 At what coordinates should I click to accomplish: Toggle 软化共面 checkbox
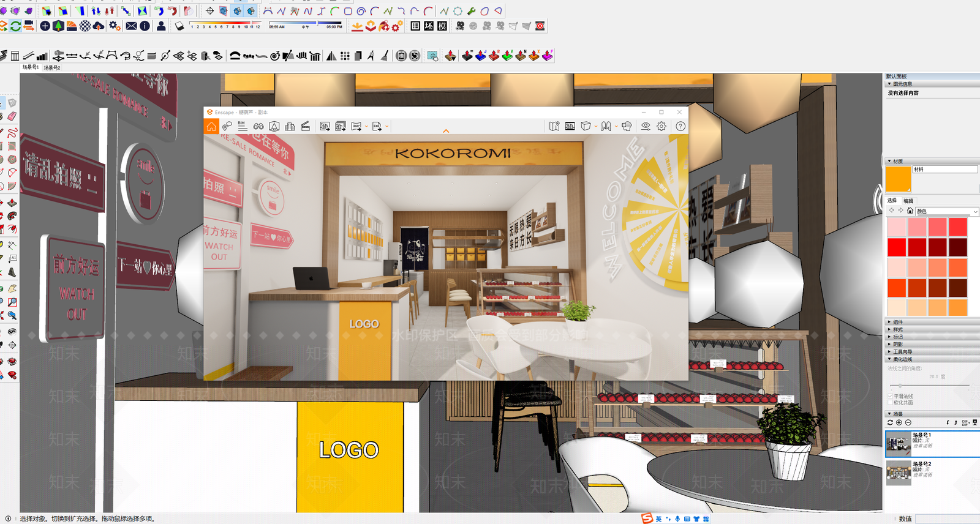tap(890, 403)
